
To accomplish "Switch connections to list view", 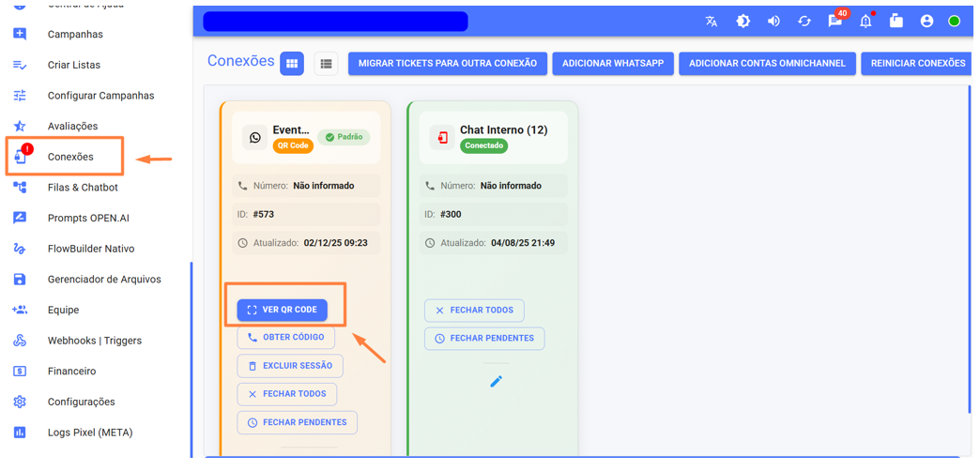I will pos(326,63).
